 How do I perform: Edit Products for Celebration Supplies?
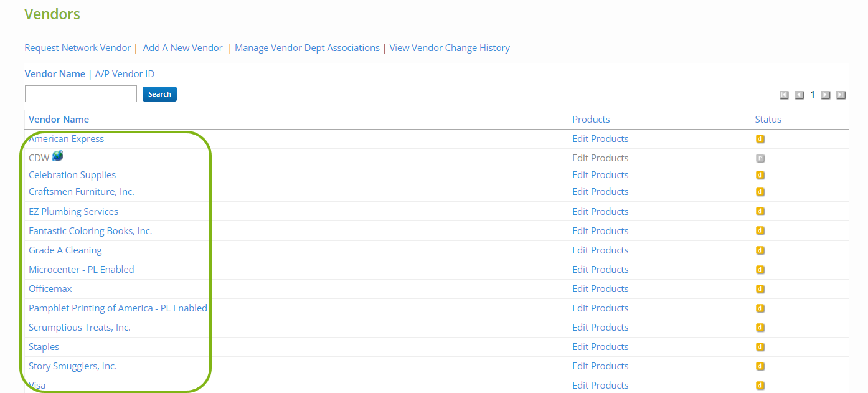(x=600, y=175)
